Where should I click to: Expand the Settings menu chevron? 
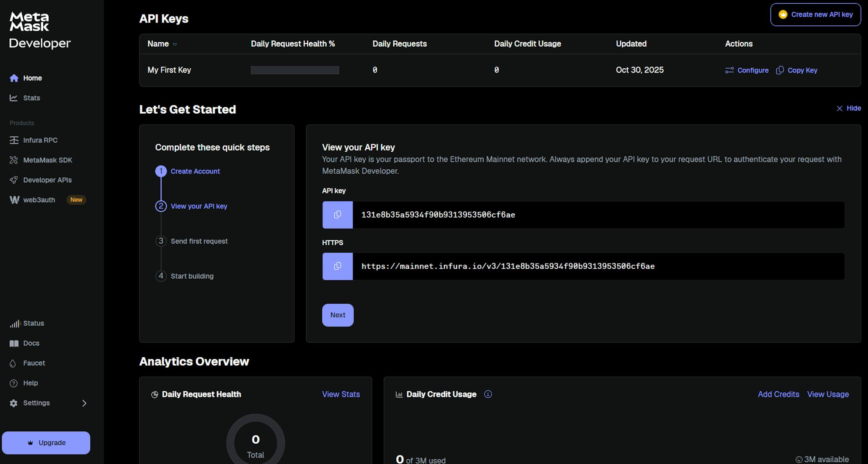(x=84, y=403)
